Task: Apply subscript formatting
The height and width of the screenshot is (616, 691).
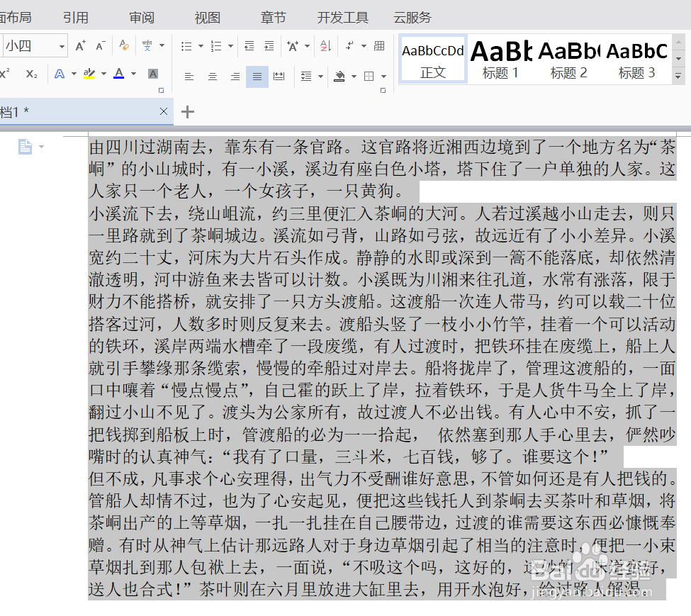Action: [x=31, y=74]
